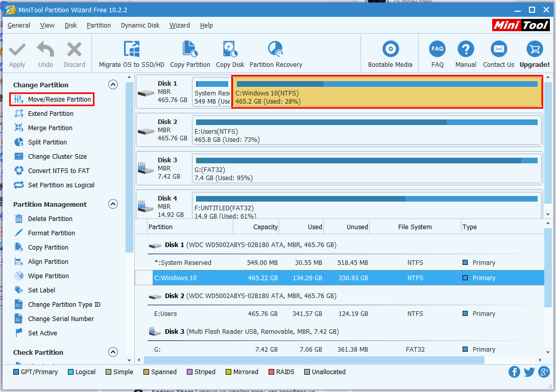Collapse the Check Partition section
The image size is (556, 392).
click(x=113, y=352)
